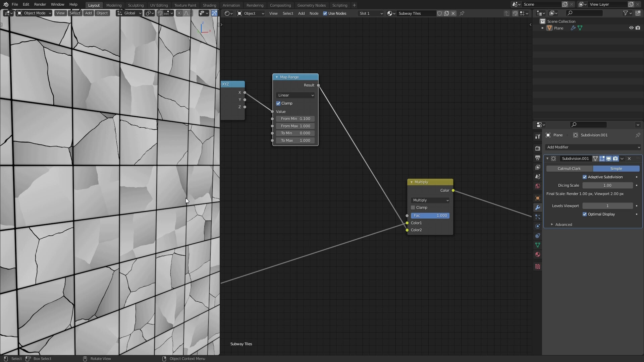The width and height of the screenshot is (644, 362).
Task: Change the Multiply blend mode dropdown
Action: coord(430,200)
